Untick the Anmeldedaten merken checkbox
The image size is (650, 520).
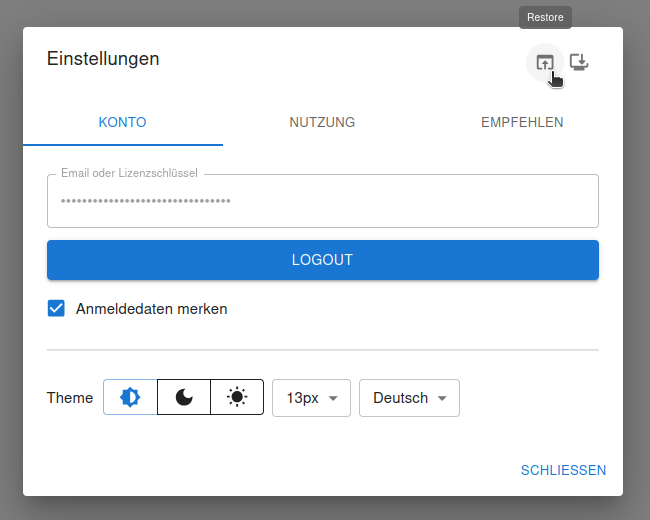[57, 309]
